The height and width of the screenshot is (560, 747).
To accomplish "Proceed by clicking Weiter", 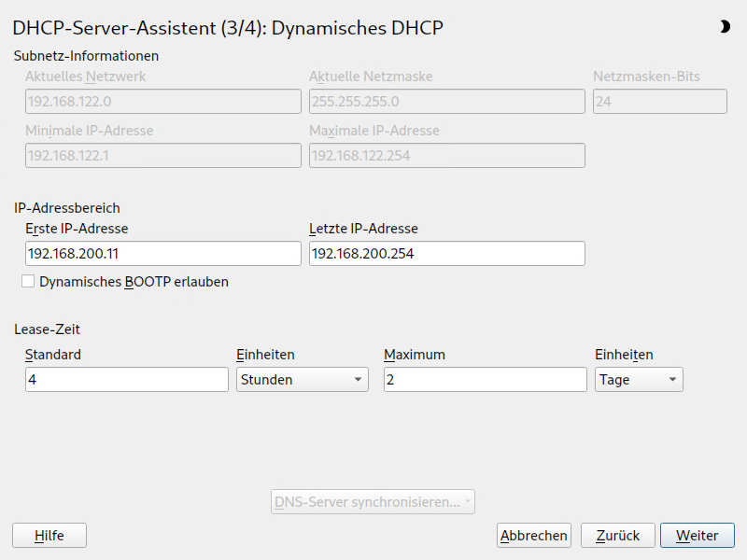I will [698, 535].
